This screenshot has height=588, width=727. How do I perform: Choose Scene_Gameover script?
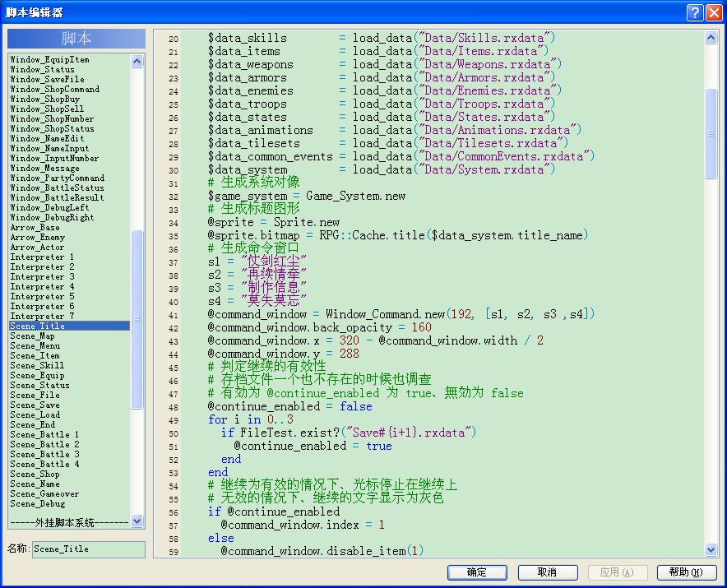tap(44, 494)
